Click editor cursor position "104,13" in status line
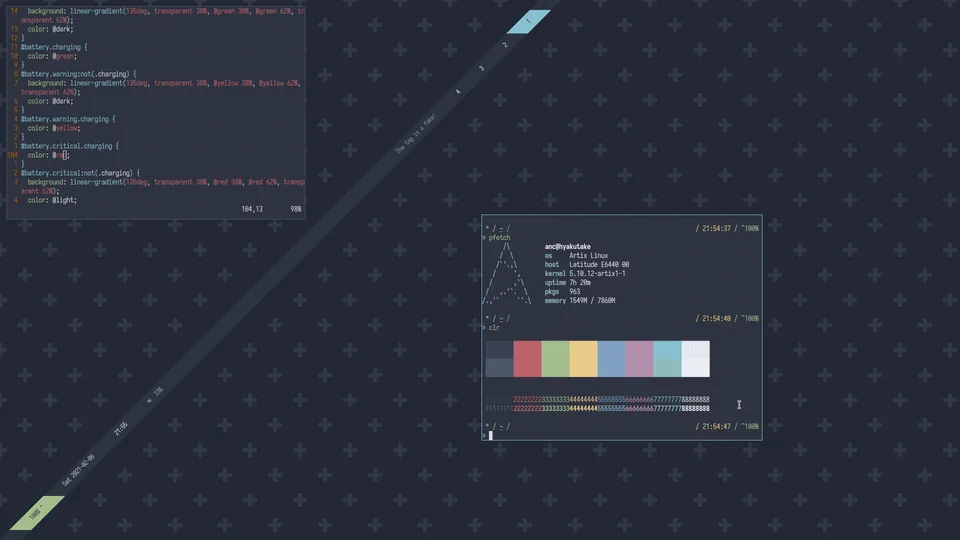 pyautogui.click(x=252, y=209)
